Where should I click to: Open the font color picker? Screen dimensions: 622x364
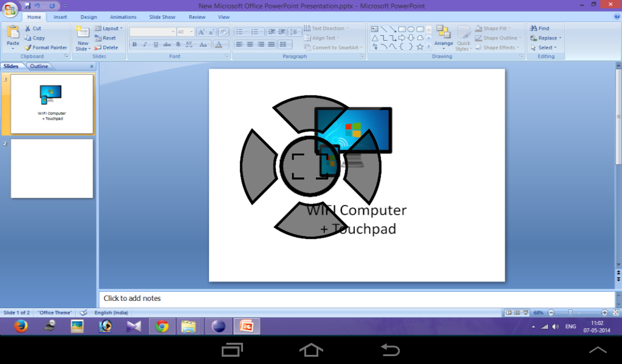coord(220,44)
